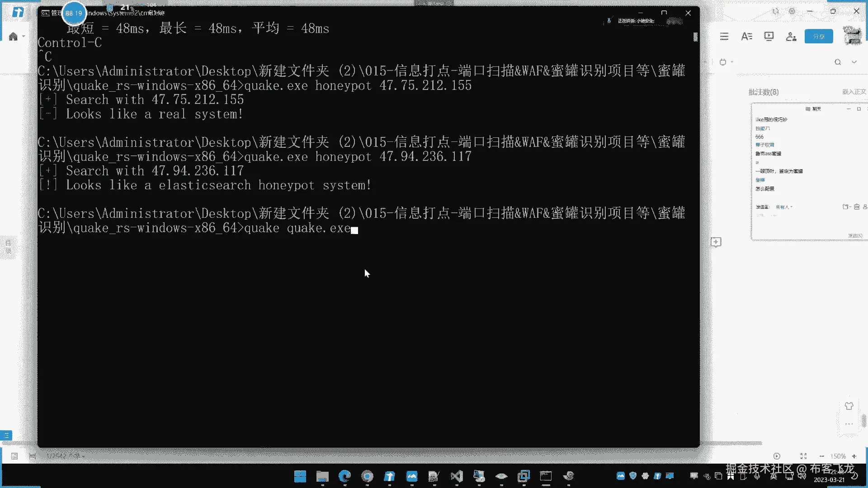Open Microsoft Edge from the taskbar

(344, 476)
